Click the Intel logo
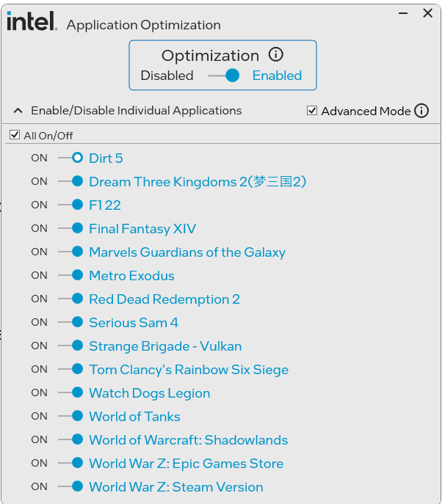The image size is (442, 504). coord(31,21)
